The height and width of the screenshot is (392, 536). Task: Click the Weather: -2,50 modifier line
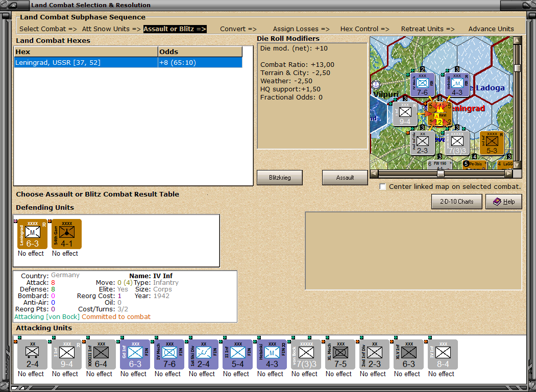click(x=286, y=81)
